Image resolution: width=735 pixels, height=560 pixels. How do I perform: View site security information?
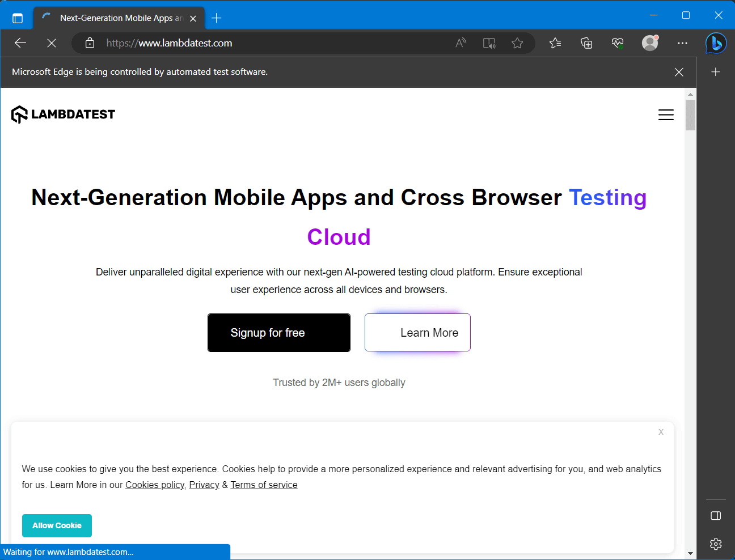tap(90, 43)
